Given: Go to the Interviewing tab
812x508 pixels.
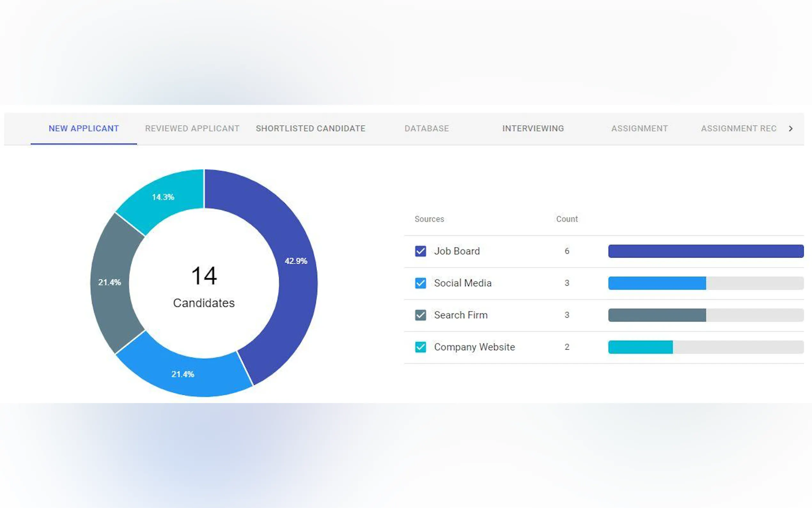Looking at the screenshot, I should 533,128.
